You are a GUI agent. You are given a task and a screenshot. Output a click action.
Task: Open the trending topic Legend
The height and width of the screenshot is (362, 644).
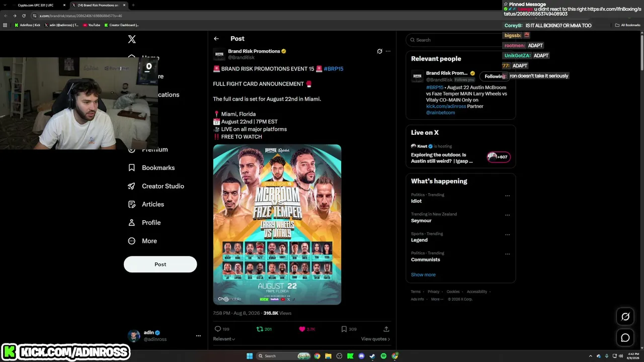click(x=419, y=240)
